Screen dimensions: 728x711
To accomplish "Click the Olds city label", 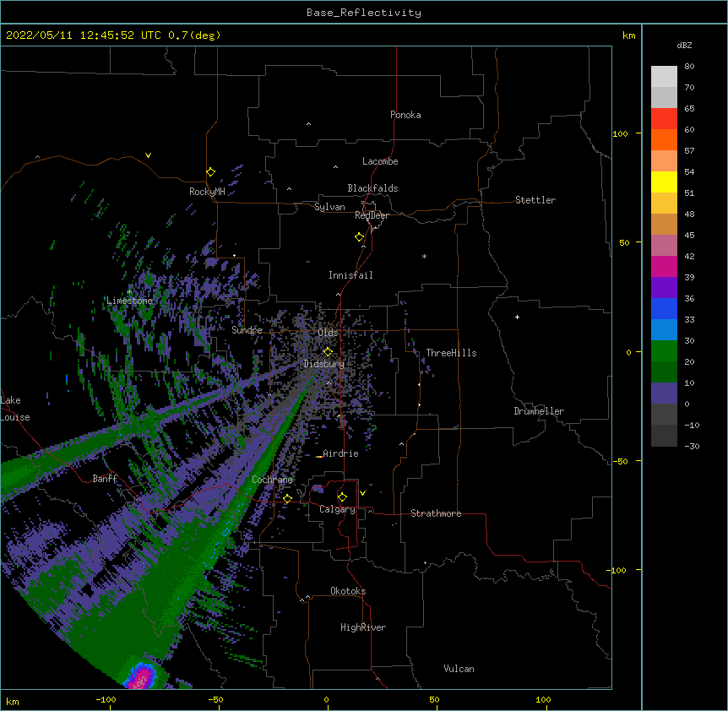I will coord(328,333).
